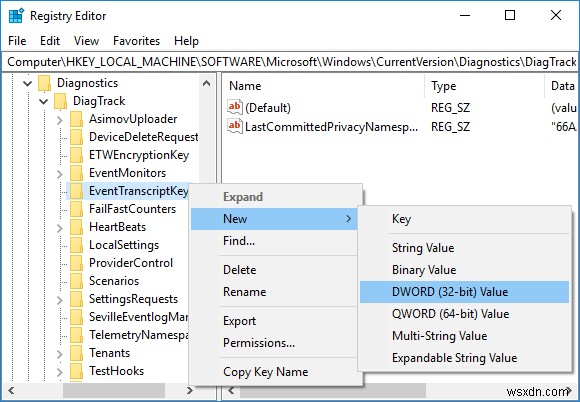The image size is (580, 402).
Task: Click the TestHooks folder icon
Action: pos(77,371)
